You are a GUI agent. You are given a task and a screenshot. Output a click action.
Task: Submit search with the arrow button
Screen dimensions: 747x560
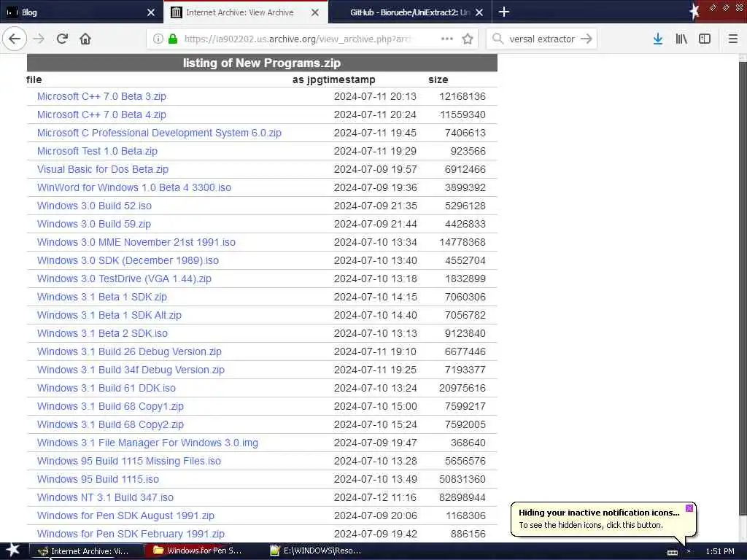[x=587, y=39]
